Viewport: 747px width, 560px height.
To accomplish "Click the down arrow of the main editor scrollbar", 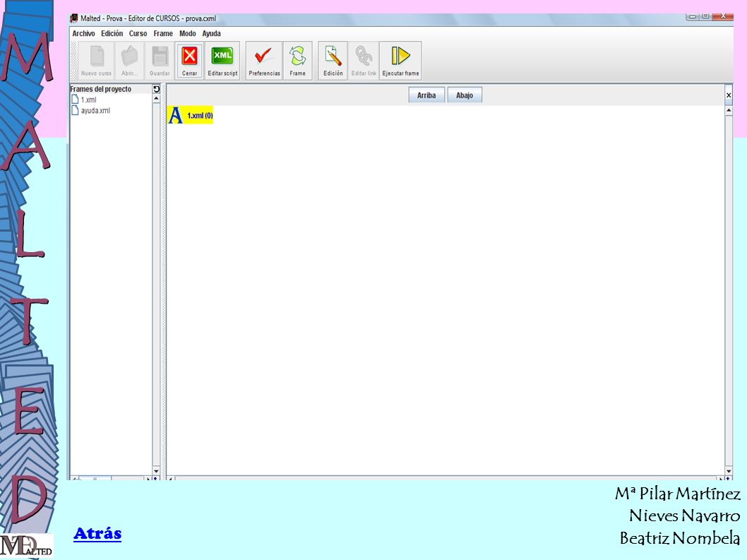I will (729, 471).
